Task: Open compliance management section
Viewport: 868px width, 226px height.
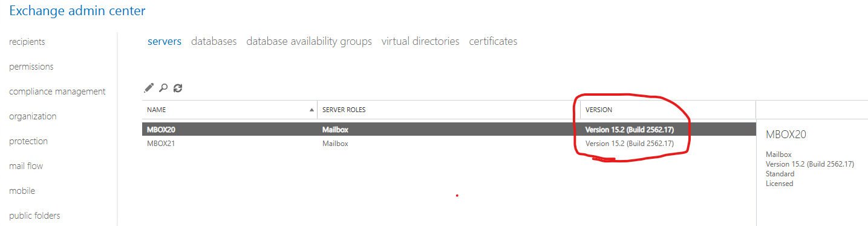Action: coord(57,91)
